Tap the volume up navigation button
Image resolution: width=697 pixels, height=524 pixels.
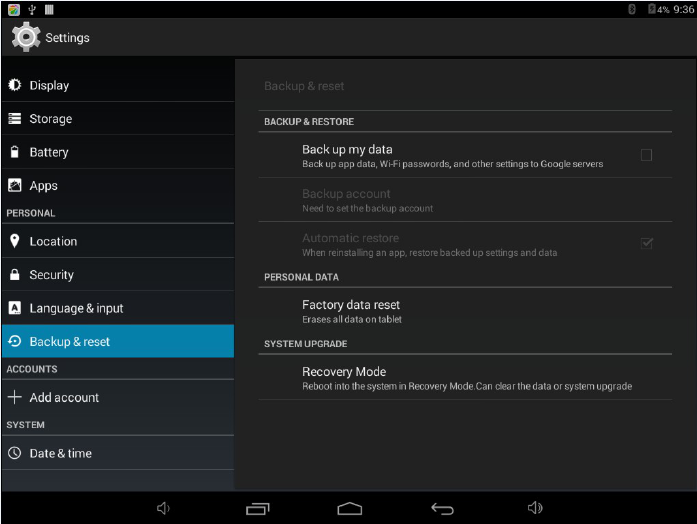tap(535, 508)
